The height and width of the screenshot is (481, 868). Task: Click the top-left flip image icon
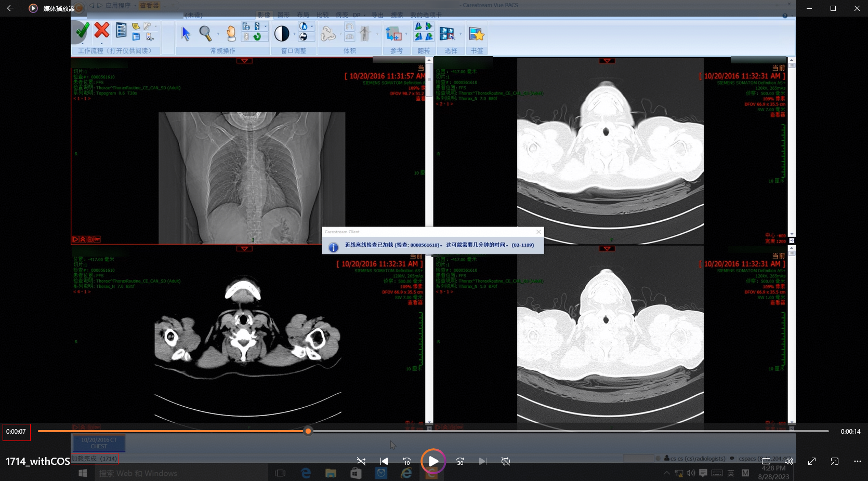[418, 26]
